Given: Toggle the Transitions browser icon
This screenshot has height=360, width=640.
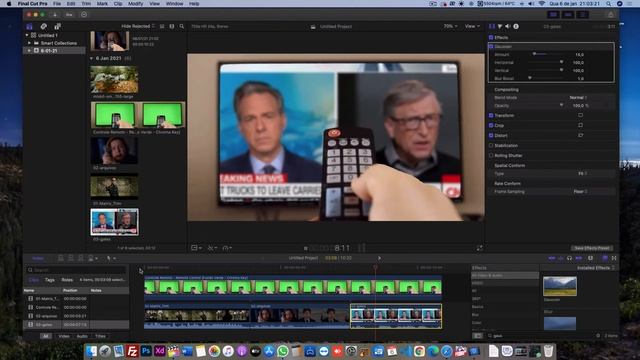Looking at the screenshot, I should [614, 258].
